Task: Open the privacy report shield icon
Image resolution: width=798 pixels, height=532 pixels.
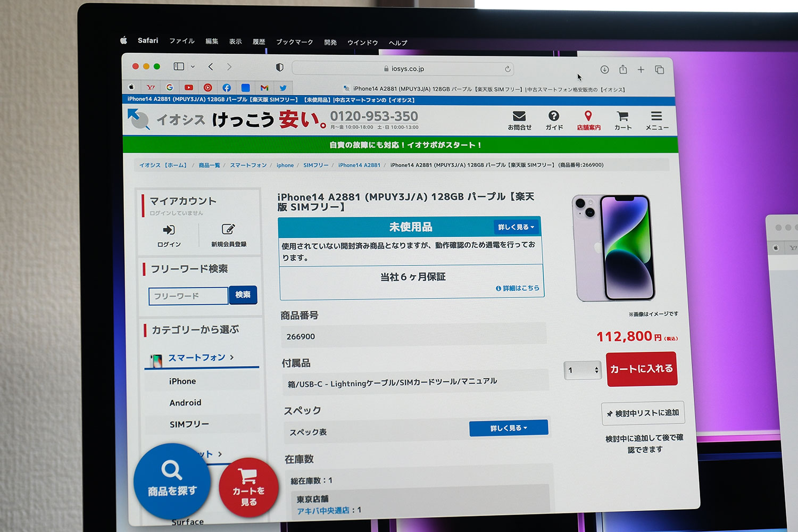Action: pyautogui.click(x=279, y=68)
